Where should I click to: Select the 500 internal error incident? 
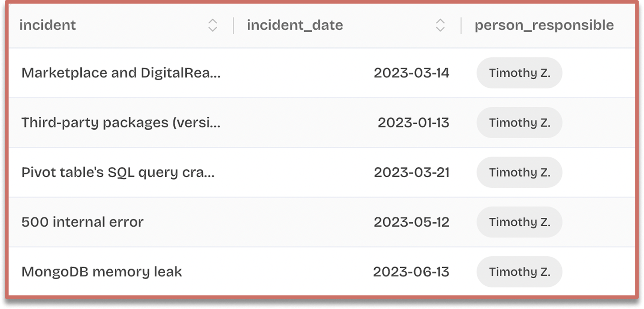click(83, 222)
